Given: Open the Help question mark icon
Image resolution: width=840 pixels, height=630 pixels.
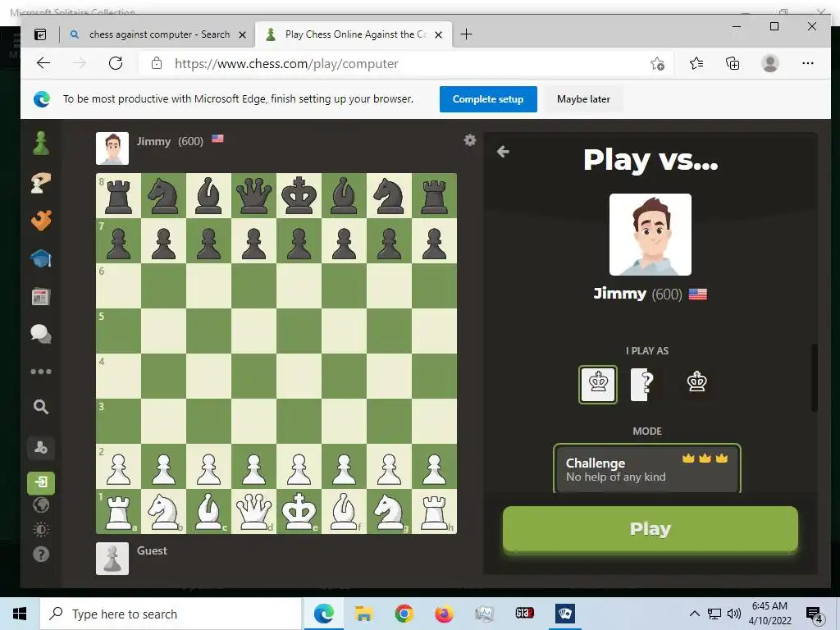Looking at the screenshot, I should click(41, 554).
